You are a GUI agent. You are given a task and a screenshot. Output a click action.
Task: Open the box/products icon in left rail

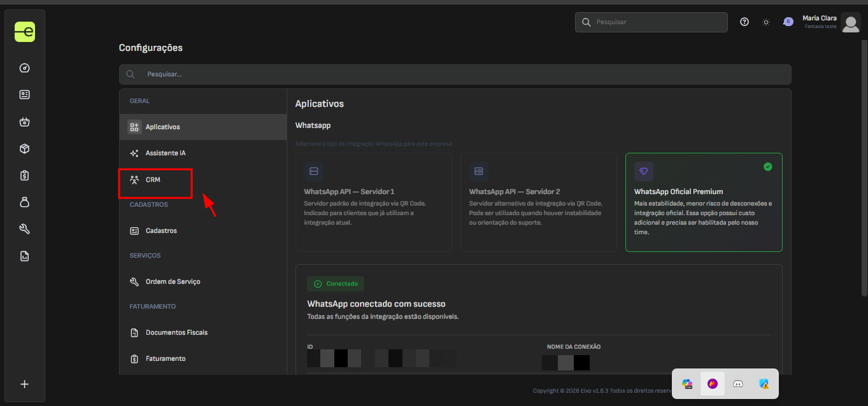point(25,148)
